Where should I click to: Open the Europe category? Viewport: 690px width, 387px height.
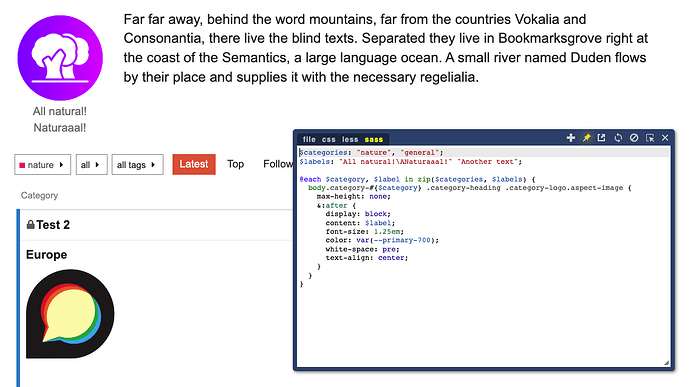coord(46,254)
